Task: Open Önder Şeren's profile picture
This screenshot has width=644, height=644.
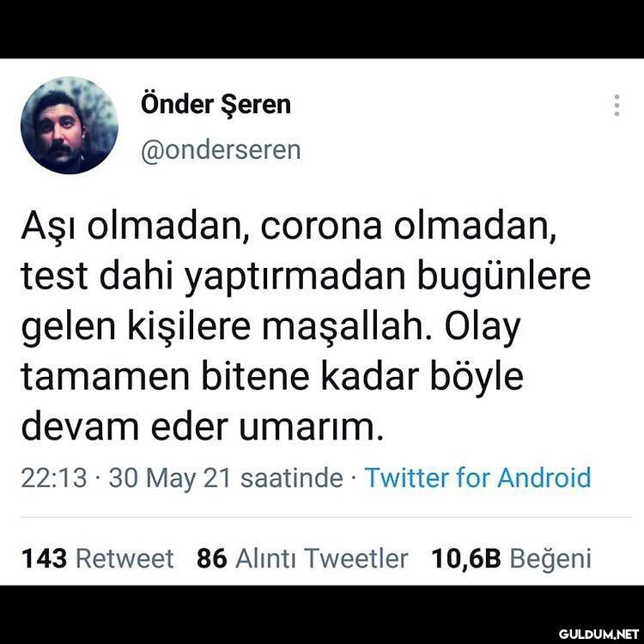Action: [70, 125]
